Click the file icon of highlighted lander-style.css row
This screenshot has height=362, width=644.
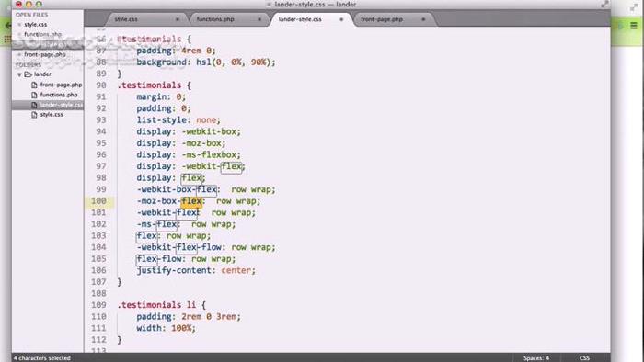coord(34,105)
